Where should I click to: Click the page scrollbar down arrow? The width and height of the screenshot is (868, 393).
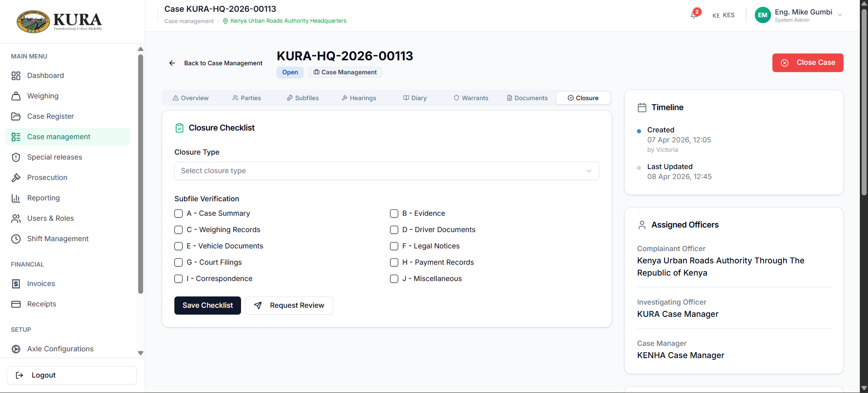coord(864,388)
